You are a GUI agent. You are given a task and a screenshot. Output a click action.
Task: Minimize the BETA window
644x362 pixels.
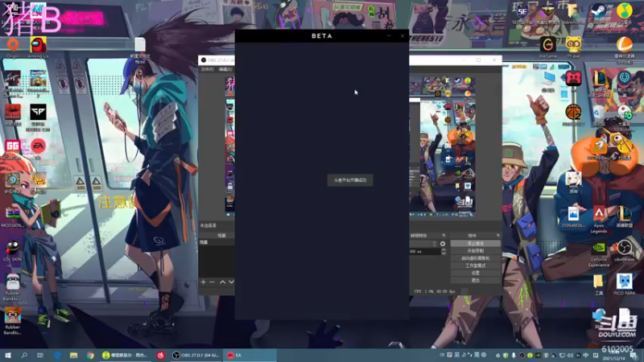click(389, 36)
